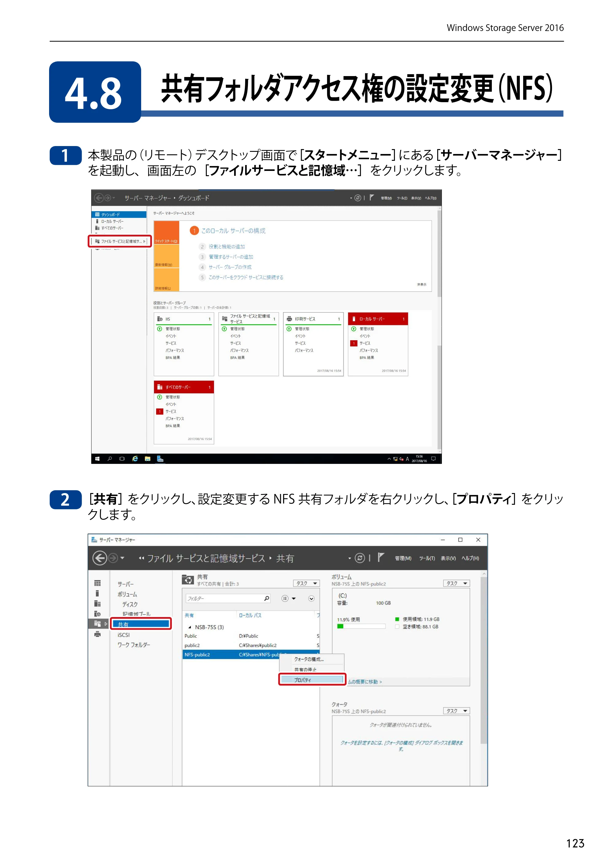
Task: Open the notifications flag in the shares window
Action: tap(381, 557)
